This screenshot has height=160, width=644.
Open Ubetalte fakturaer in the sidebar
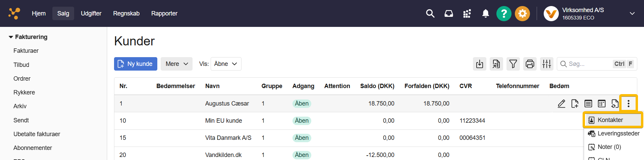pos(37,134)
